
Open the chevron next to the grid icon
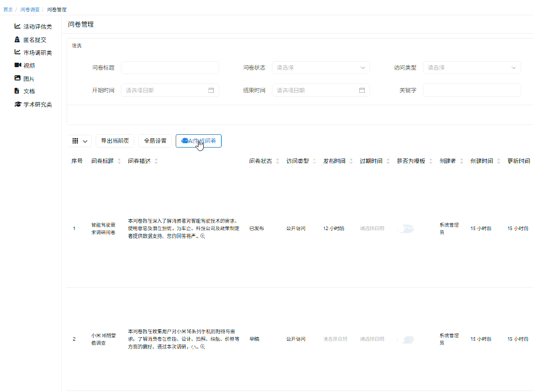[x=85, y=141]
